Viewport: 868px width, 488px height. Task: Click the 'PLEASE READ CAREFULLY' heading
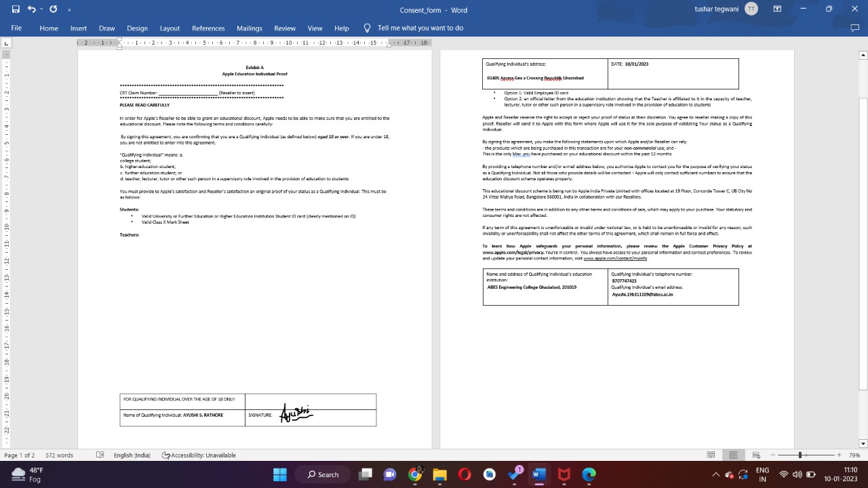pos(144,105)
